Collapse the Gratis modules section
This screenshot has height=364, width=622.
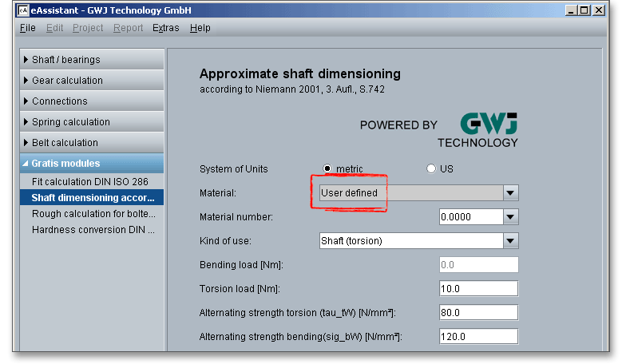click(x=91, y=164)
